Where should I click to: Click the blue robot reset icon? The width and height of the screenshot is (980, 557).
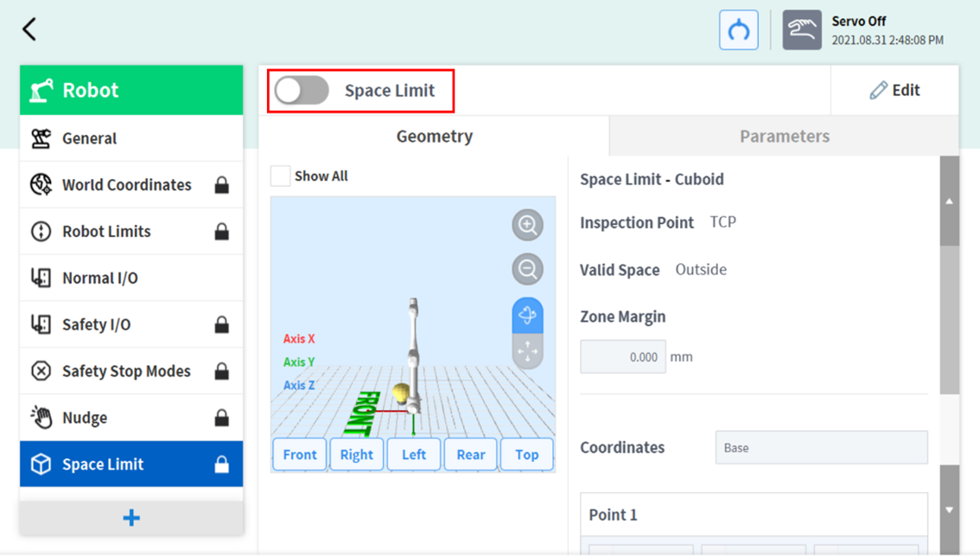click(x=738, y=30)
